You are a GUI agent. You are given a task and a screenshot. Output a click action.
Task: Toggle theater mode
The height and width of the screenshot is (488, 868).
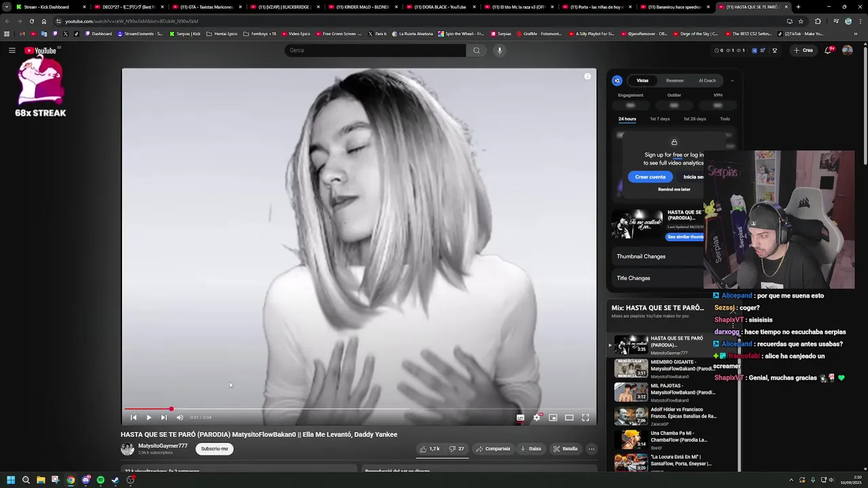click(569, 418)
